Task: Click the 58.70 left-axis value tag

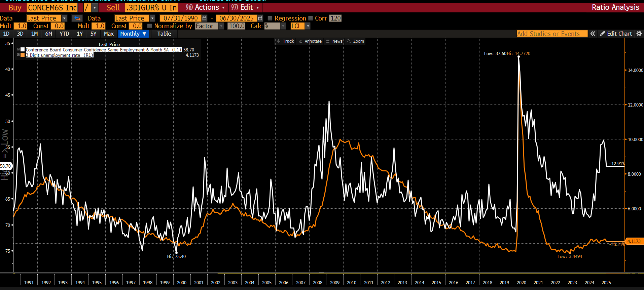Action: pyautogui.click(x=6, y=166)
